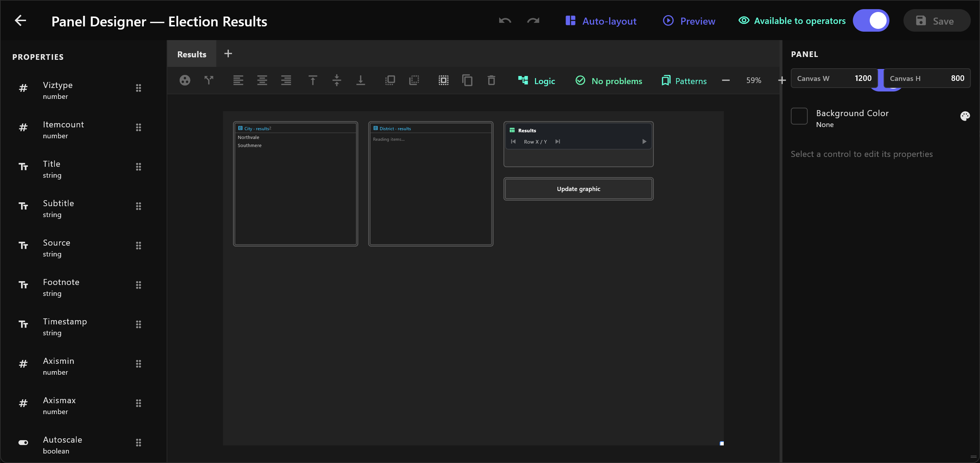Select all controls on canvas
This screenshot has width=980, height=463.
click(444, 80)
